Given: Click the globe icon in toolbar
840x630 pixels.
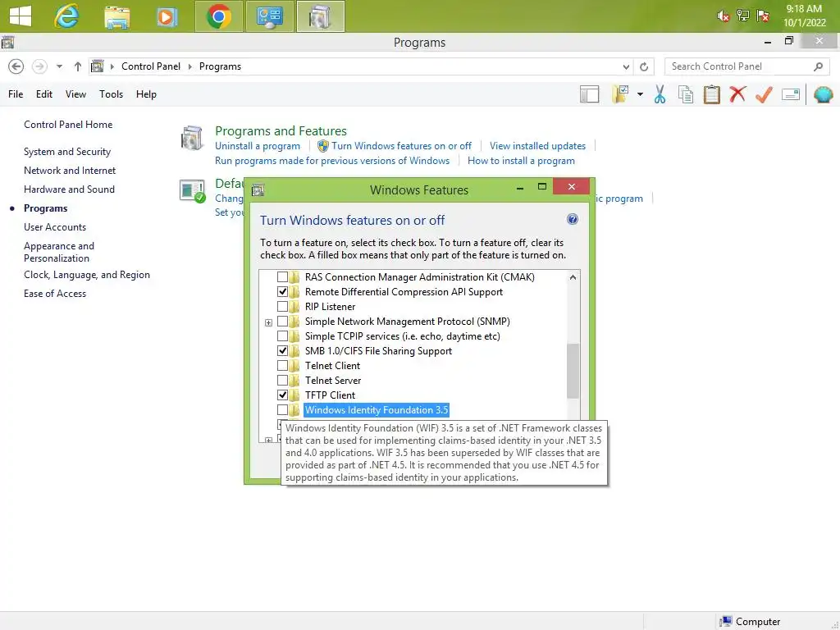Looking at the screenshot, I should (823, 94).
